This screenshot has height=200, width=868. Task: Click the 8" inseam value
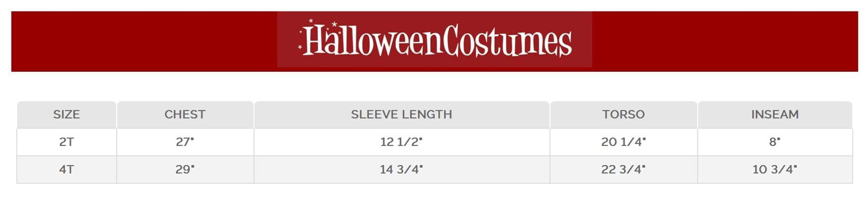point(775,142)
